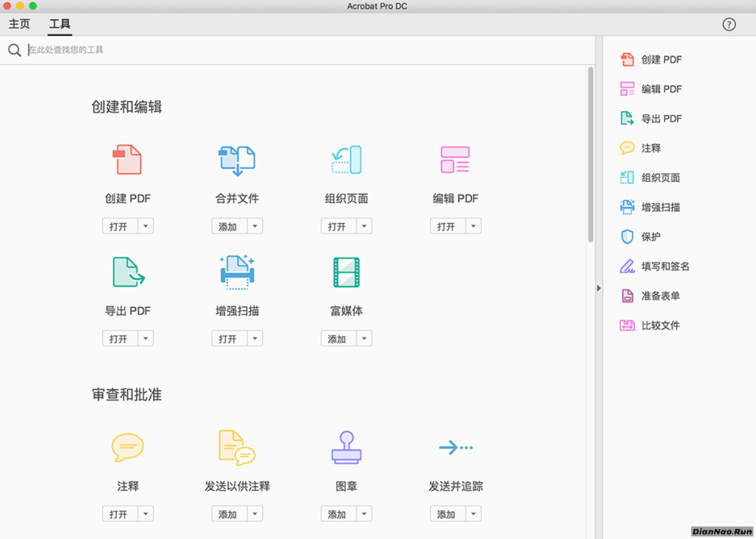
Task: Expand dropdown arrow next to 合并文件 添加
Action: pyautogui.click(x=255, y=226)
